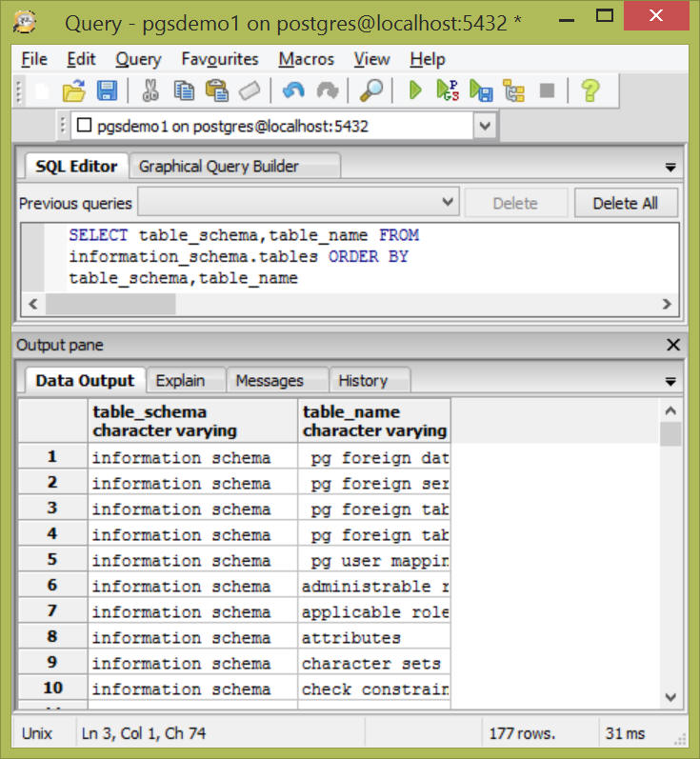This screenshot has width=700, height=759.
Task: Select the Data Output tab
Action: click(x=85, y=381)
